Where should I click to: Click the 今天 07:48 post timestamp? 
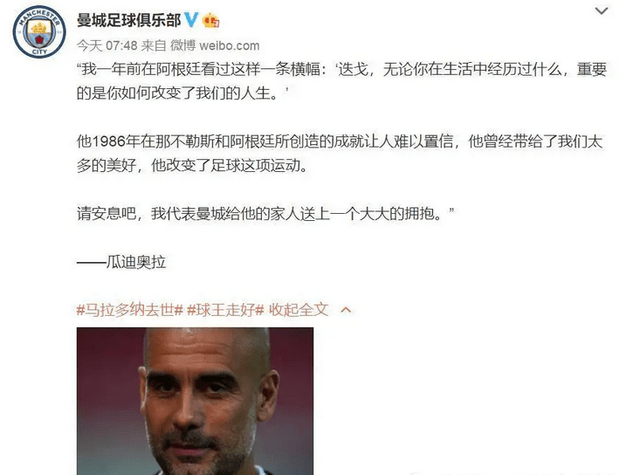[x=107, y=45]
